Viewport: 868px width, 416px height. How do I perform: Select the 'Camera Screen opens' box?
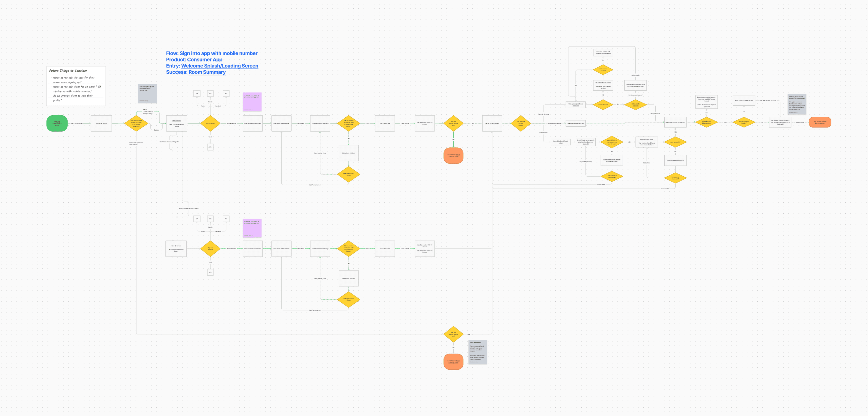click(647, 142)
